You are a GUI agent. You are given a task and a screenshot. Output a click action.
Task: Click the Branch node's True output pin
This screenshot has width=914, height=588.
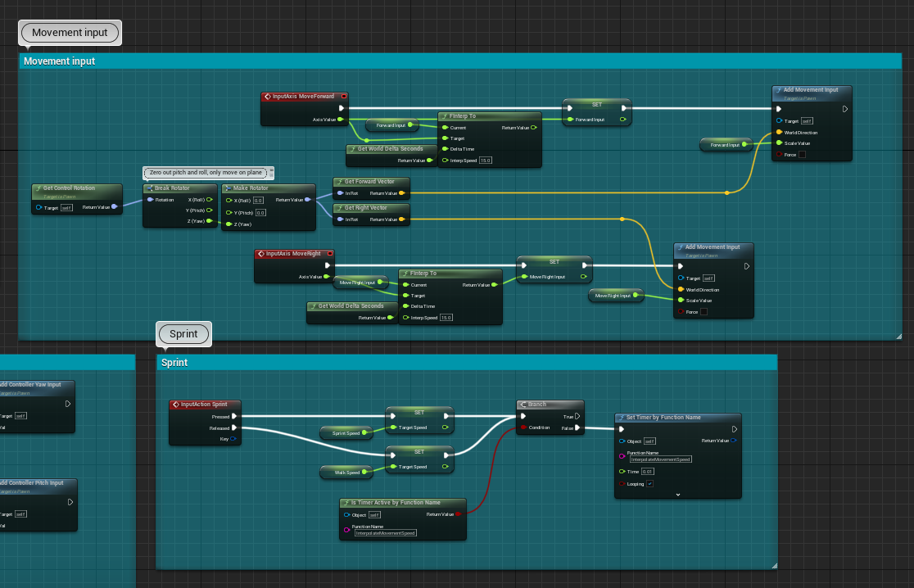[577, 417]
